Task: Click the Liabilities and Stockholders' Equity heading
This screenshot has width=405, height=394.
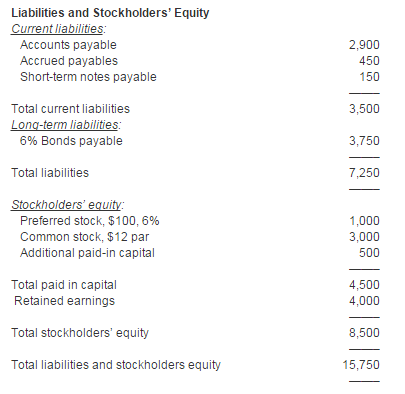Action: pyautogui.click(x=110, y=13)
